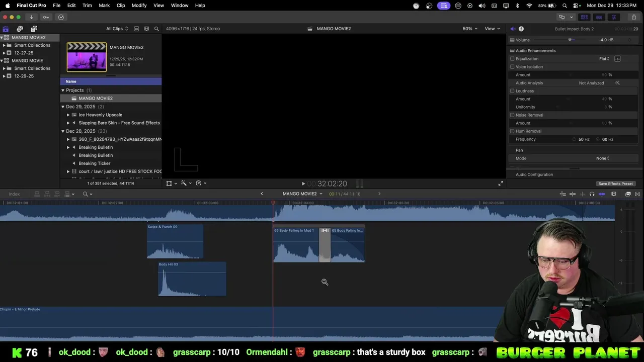This screenshot has width=644, height=362.
Task: Select the Body Hit 03 audio clip
Action: tap(192, 279)
